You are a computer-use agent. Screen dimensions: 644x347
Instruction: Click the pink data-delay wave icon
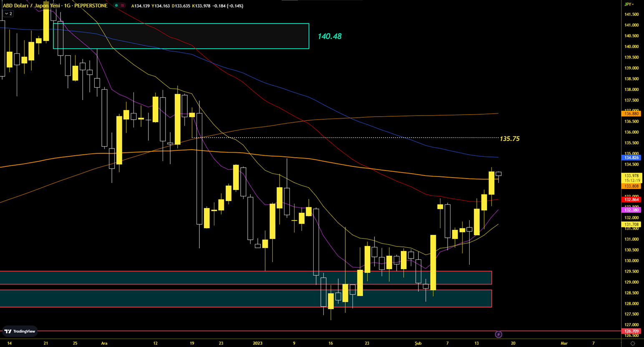[123, 6]
